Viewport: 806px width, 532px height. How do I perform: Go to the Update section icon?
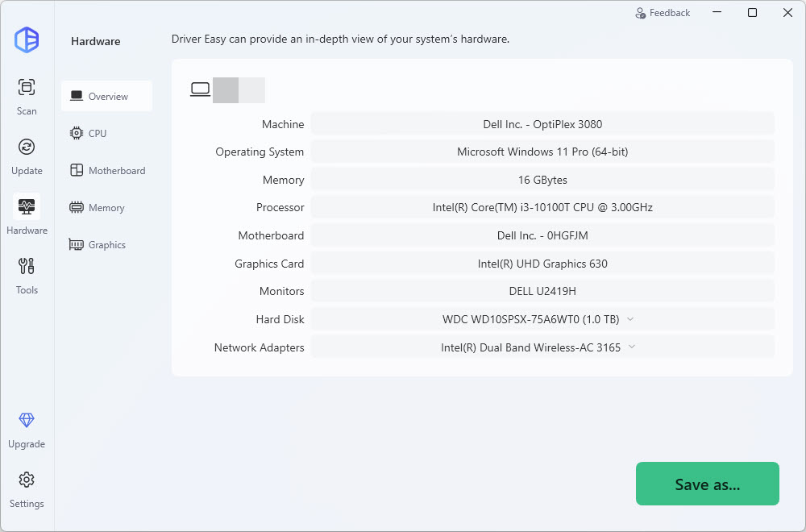pos(27,147)
